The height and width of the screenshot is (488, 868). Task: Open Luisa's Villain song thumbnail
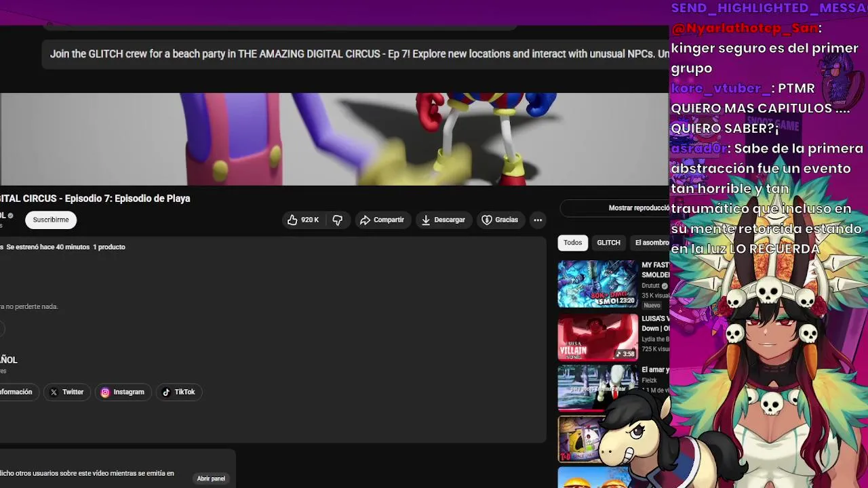597,337
